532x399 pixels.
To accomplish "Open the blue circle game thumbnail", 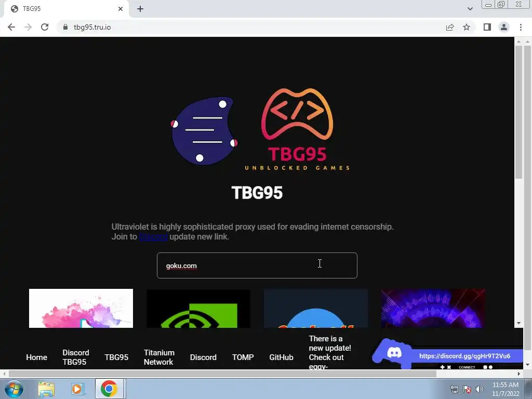I will (x=316, y=309).
